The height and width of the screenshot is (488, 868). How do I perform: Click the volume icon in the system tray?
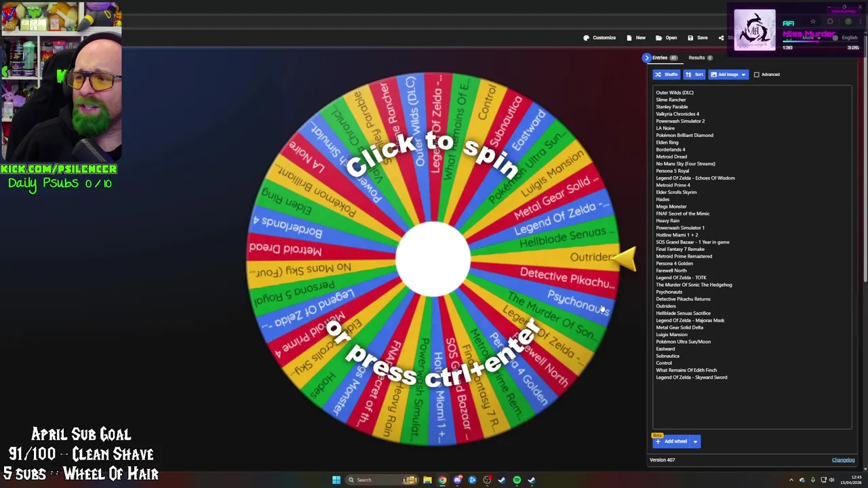[832, 480]
